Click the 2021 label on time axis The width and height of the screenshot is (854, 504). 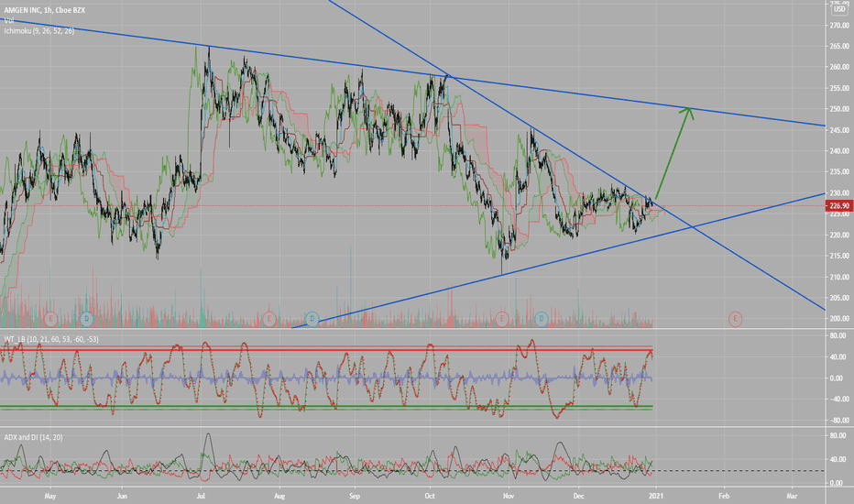click(656, 496)
